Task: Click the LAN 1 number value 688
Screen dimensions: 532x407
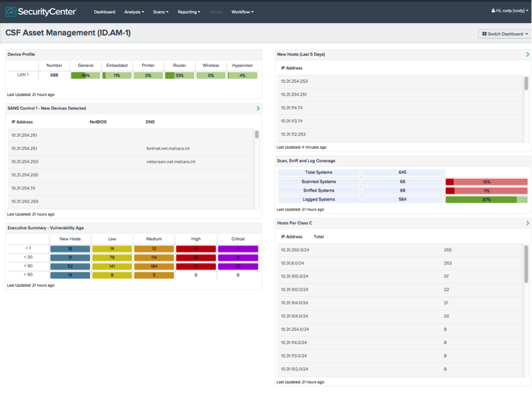Action: coord(54,75)
